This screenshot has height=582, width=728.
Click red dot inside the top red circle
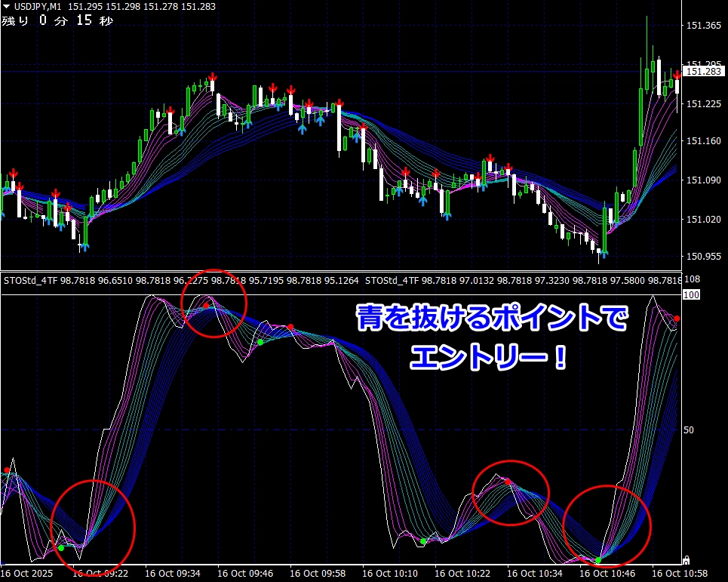click(207, 306)
